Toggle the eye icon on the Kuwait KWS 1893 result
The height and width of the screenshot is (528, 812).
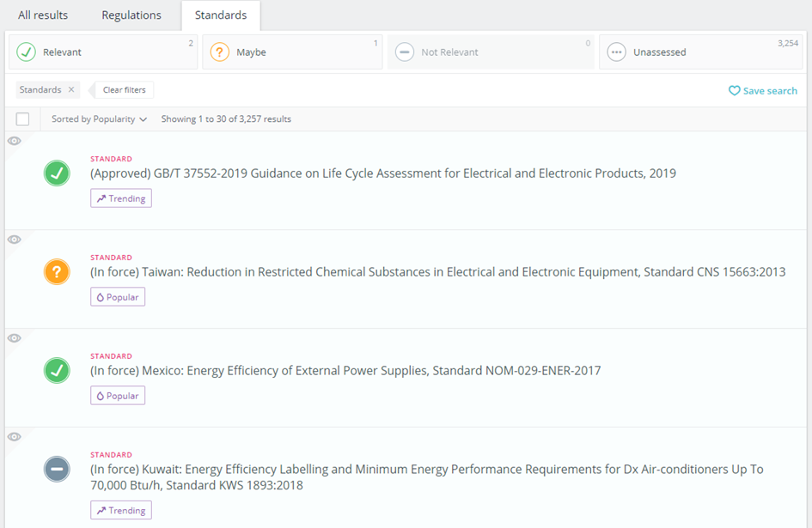14,436
